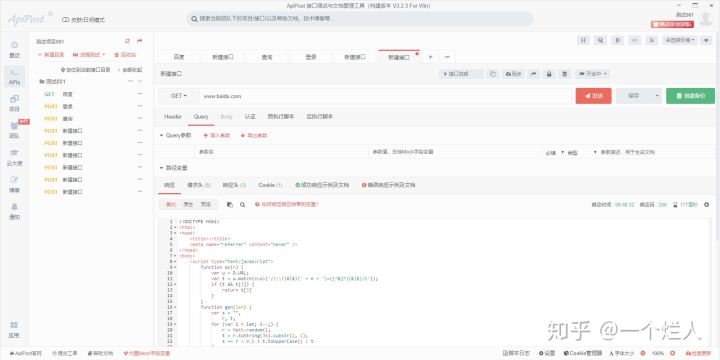
Task: Switch response view to 原生
Action: [x=188, y=205]
